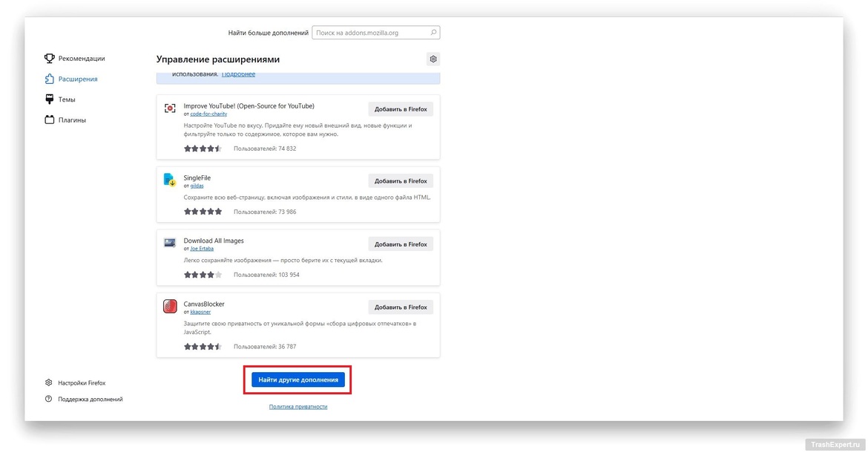Click the CanvasBlocker fingerprint icon
Viewport: 868px width, 453px height.
[x=170, y=306]
